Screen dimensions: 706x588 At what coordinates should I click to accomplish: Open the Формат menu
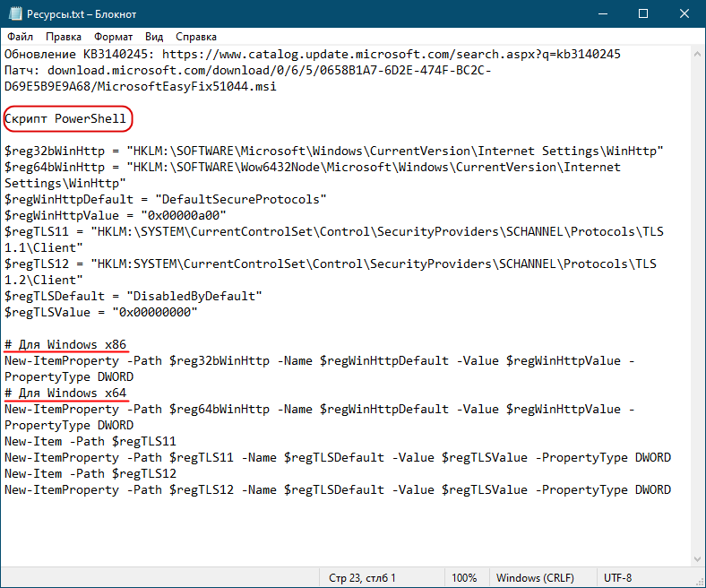tap(113, 37)
